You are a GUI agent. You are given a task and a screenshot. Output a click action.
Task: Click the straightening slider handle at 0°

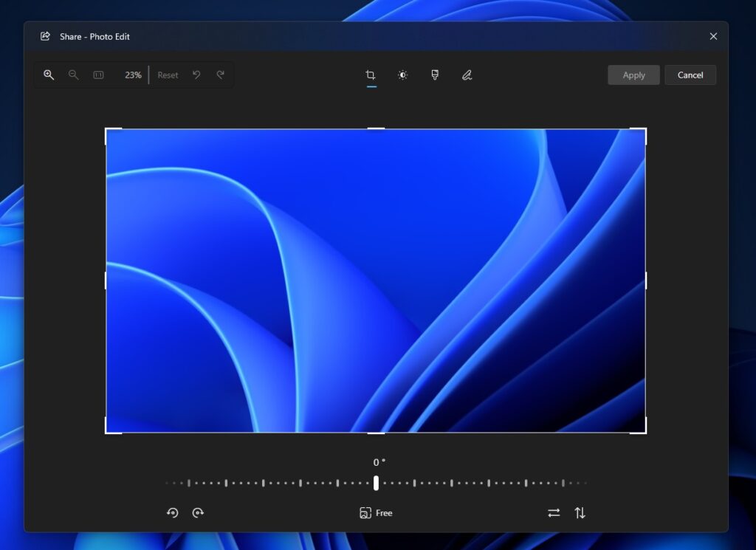[x=376, y=483]
